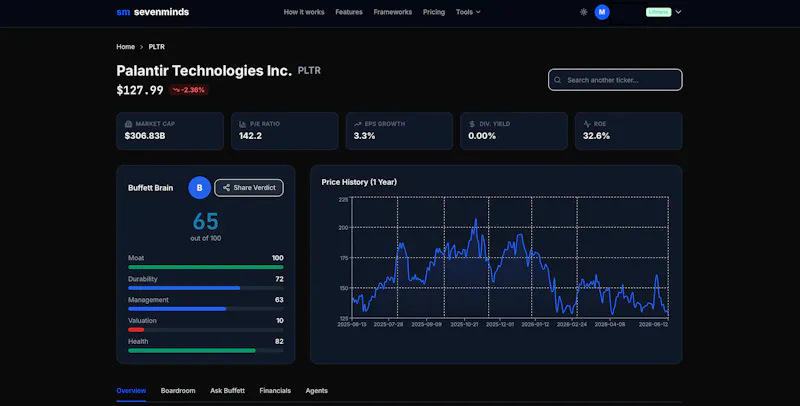Click the 2025-10-21 date axis label
Image resolution: width=800 pixels, height=406 pixels.
[x=464, y=324]
